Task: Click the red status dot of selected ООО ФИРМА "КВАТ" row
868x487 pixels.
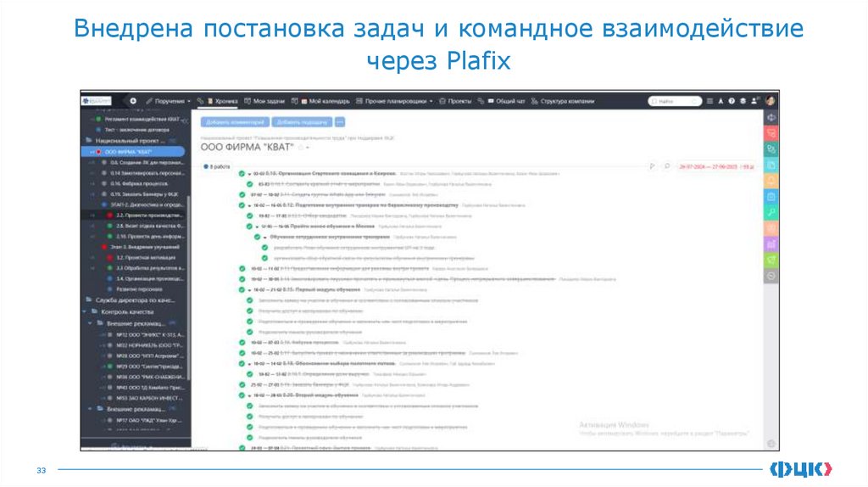Action: 99,151
